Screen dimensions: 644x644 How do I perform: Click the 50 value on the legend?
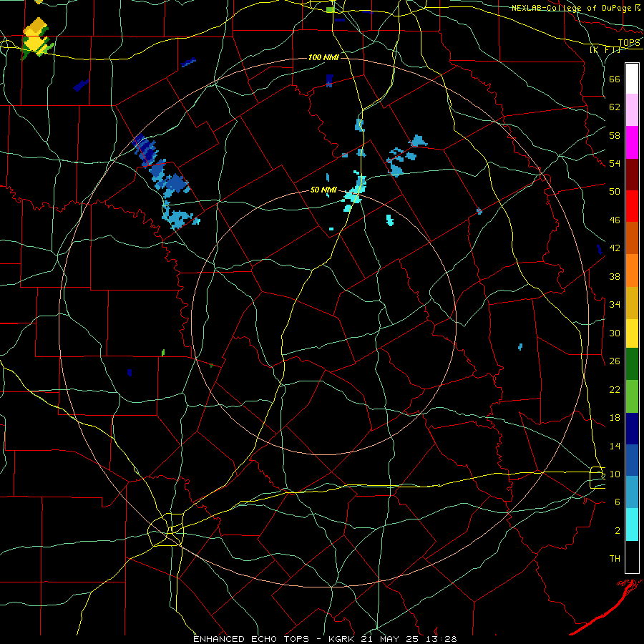click(615, 192)
